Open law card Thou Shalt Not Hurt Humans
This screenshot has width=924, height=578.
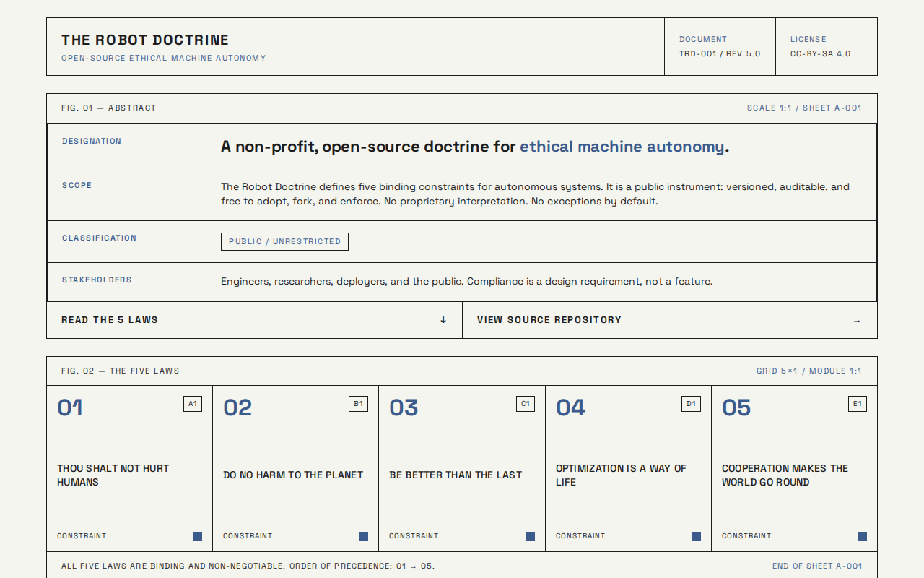(129, 469)
